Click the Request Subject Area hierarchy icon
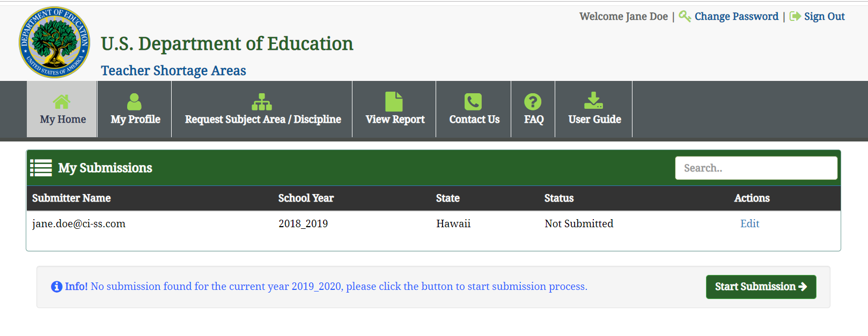This screenshot has width=868, height=336. [262, 102]
